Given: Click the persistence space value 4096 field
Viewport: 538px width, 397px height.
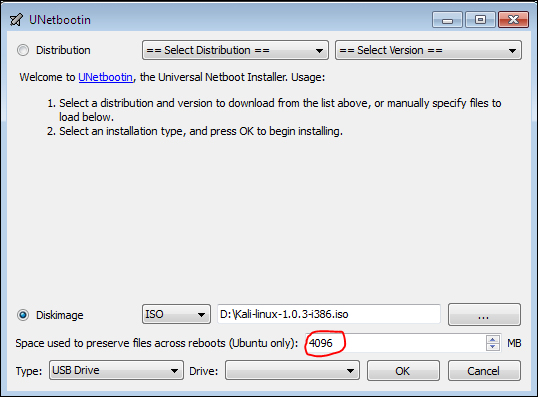Looking at the screenshot, I should [x=395, y=343].
